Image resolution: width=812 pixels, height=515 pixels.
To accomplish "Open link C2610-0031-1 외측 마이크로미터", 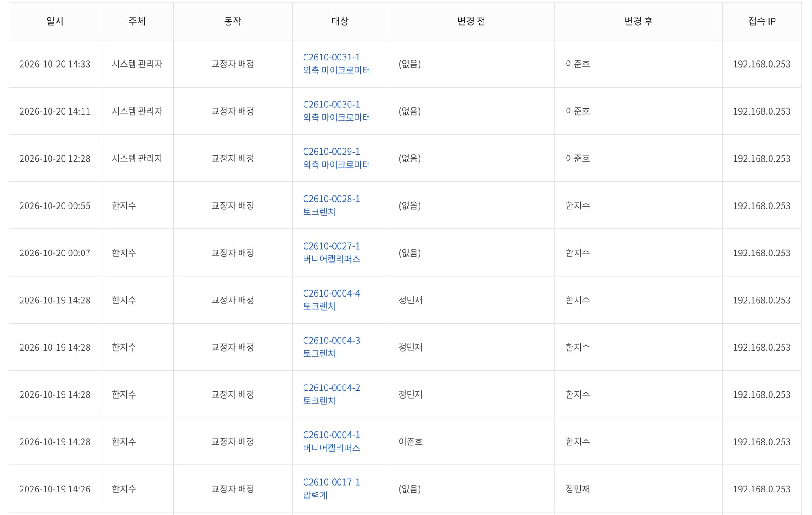I will click(x=336, y=64).
